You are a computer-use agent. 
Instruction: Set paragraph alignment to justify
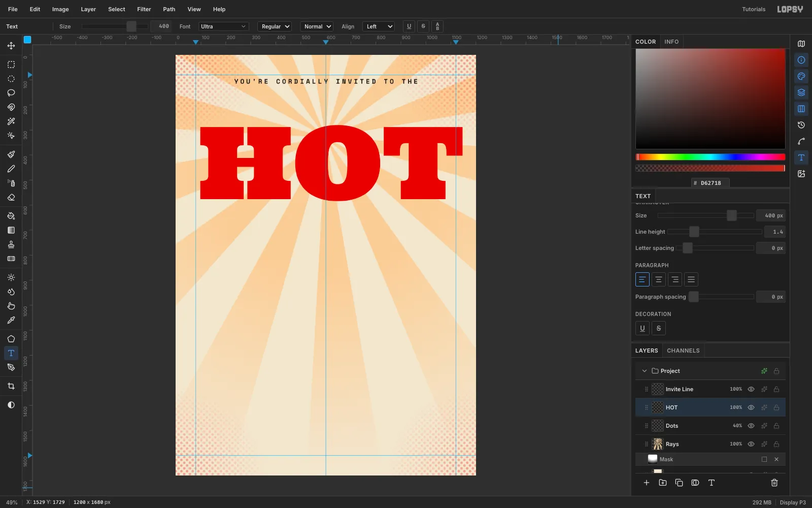(x=691, y=279)
